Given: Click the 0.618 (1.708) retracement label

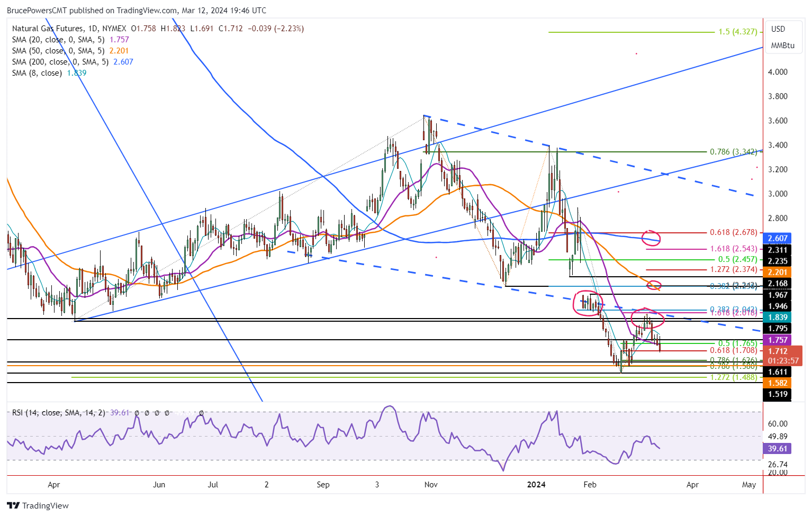Looking at the screenshot, I should [x=734, y=350].
